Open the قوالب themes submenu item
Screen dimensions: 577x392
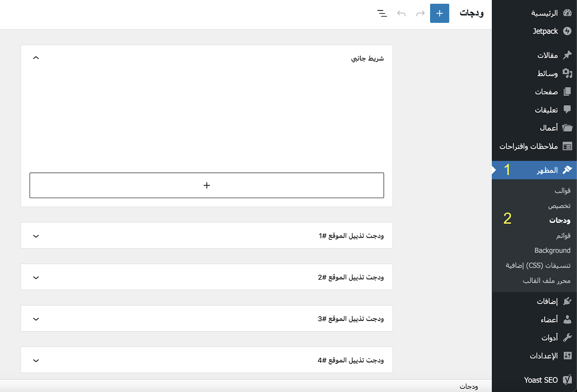point(562,191)
